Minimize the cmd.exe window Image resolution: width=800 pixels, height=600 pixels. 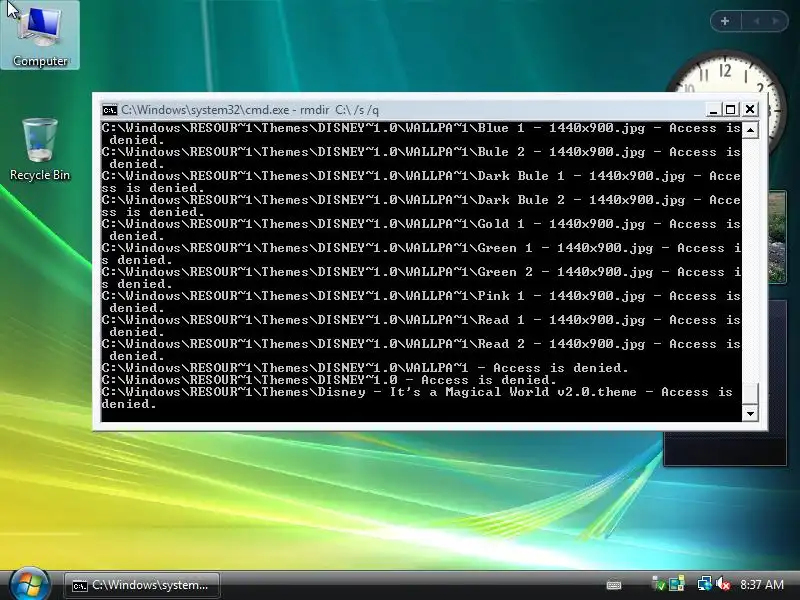coord(713,110)
